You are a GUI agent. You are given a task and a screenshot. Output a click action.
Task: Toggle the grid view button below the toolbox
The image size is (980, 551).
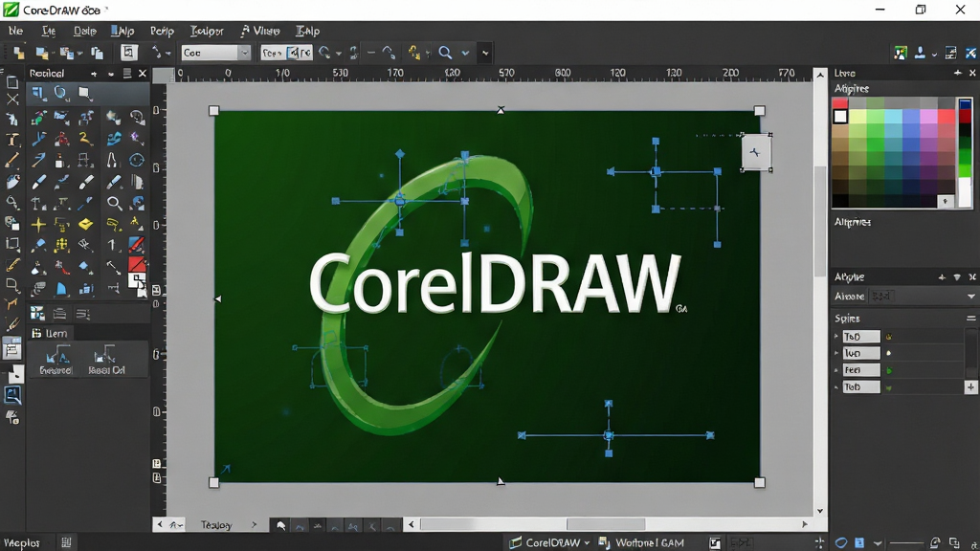click(37, 313)
